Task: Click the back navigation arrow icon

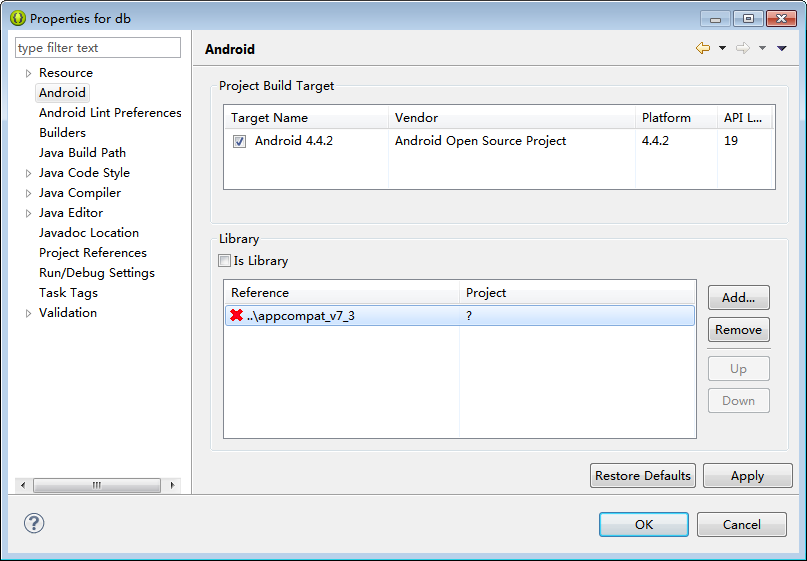Action: point(703,48)
